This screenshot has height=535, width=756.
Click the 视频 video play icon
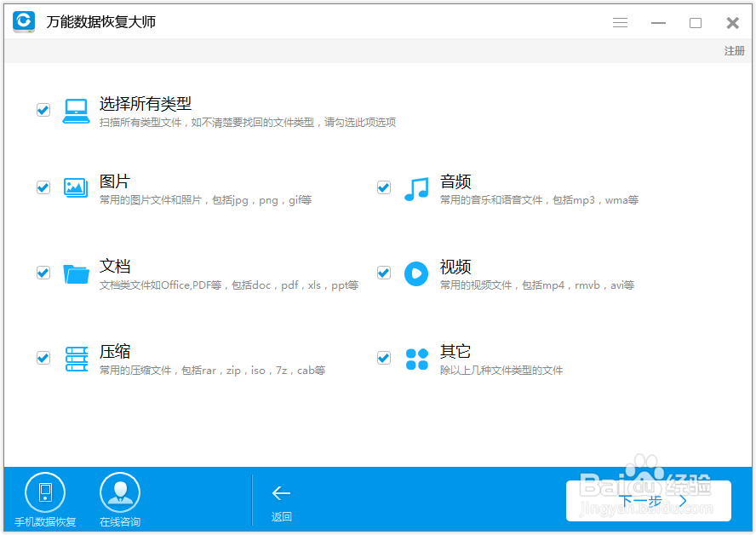point(416,273)
